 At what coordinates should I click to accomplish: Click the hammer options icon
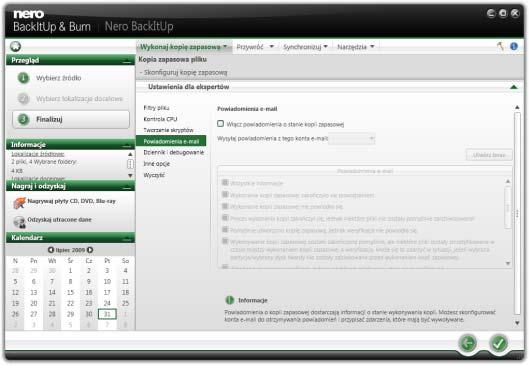point(500,46)
